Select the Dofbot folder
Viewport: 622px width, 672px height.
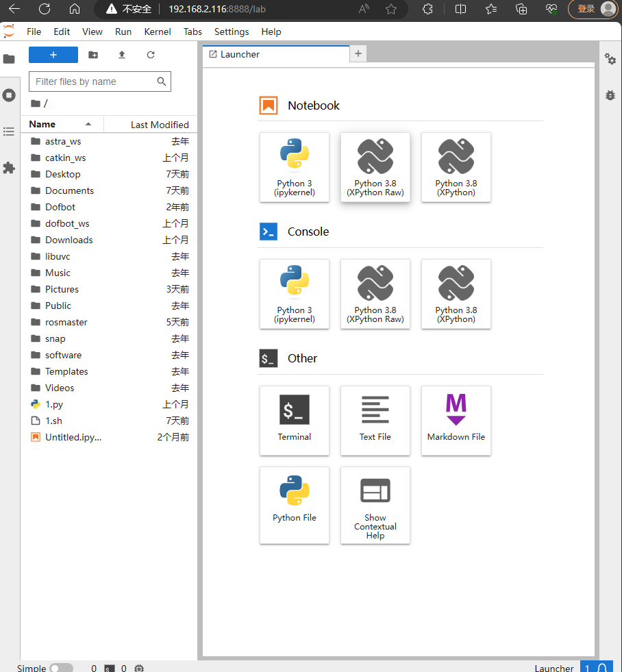pyautogui.click(x=110, y=207)
